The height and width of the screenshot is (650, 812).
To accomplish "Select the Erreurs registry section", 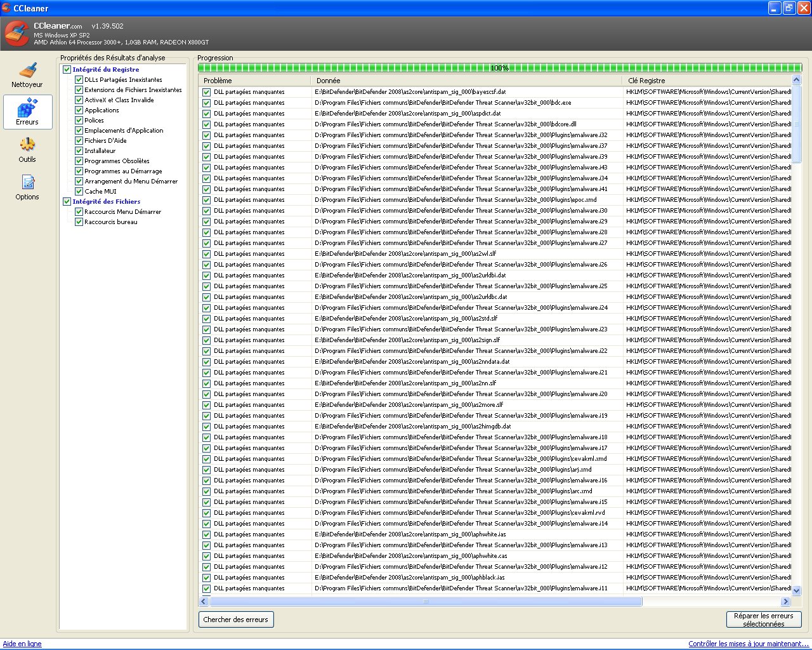I will [x=27, y=112].
